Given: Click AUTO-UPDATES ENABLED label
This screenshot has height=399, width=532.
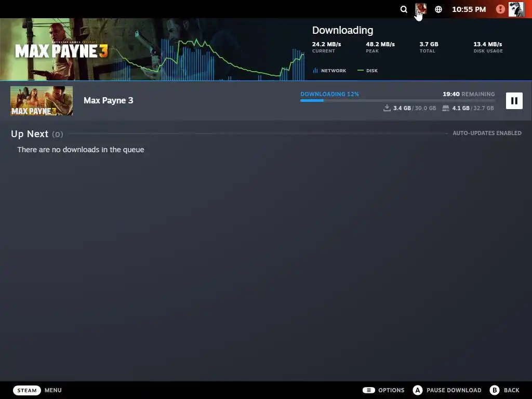Looking at the screenshot, I should pyautogui.click(x=487, y=133).
